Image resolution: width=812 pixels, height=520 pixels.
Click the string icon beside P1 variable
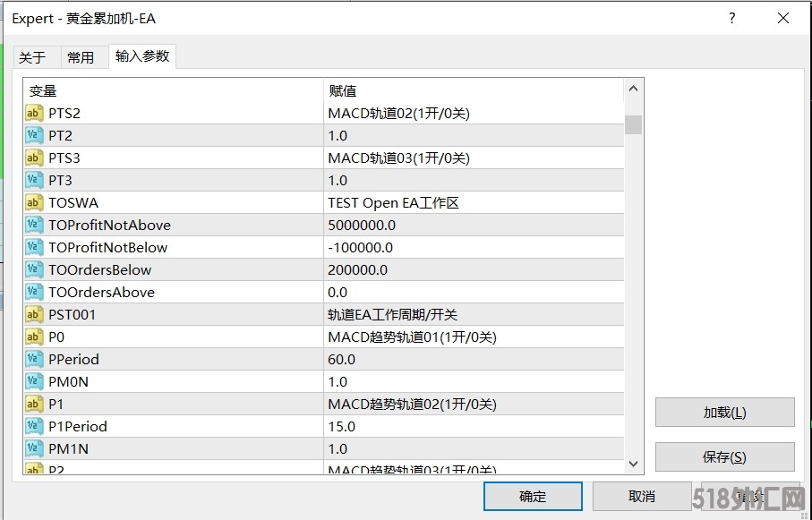point(34,405)
